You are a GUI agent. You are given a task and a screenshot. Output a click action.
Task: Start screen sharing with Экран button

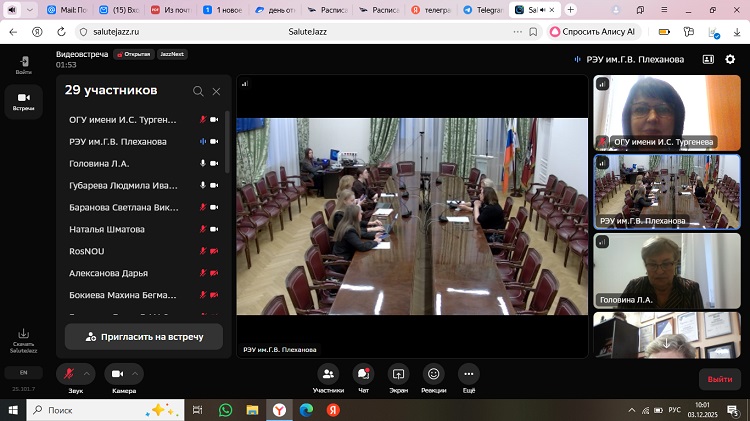click(398, 377)
